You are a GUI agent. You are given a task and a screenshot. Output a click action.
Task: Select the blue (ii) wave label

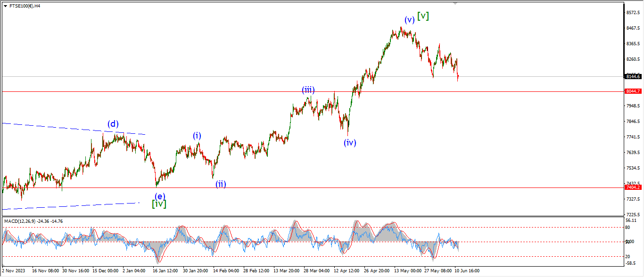click(x=221, y=184)
